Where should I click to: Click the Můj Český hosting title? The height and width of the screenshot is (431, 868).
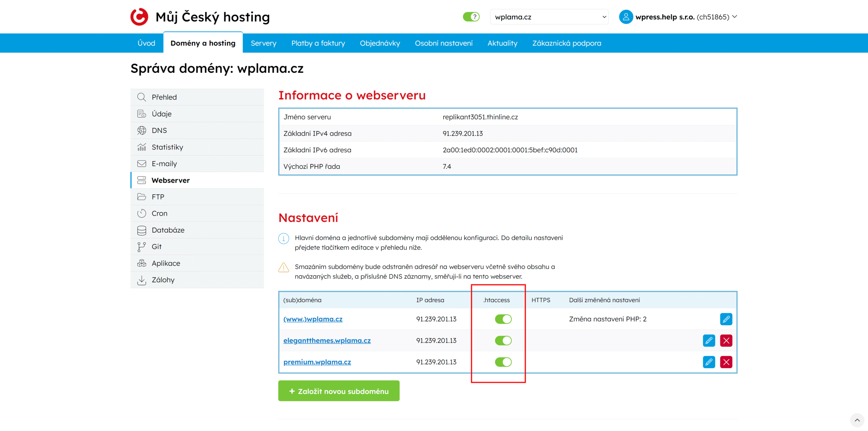pyautogui.click(x=213, y=17)
